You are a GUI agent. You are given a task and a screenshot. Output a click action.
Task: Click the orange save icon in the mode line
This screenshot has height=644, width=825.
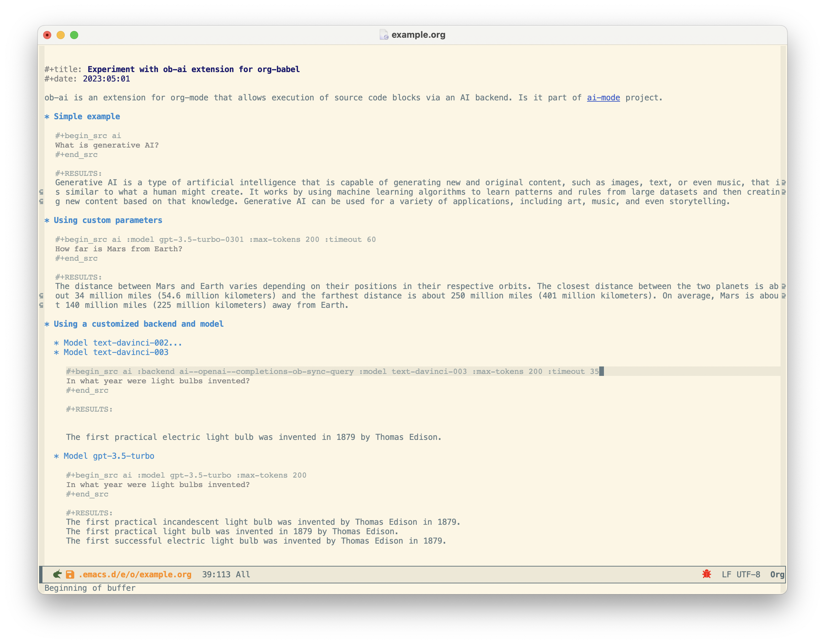(70, 574)
